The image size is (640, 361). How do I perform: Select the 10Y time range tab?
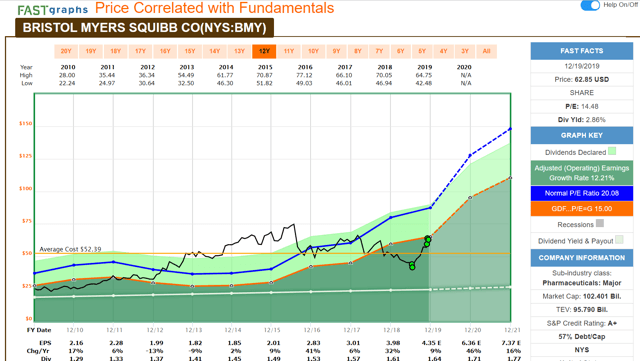[x=313, y=51]
